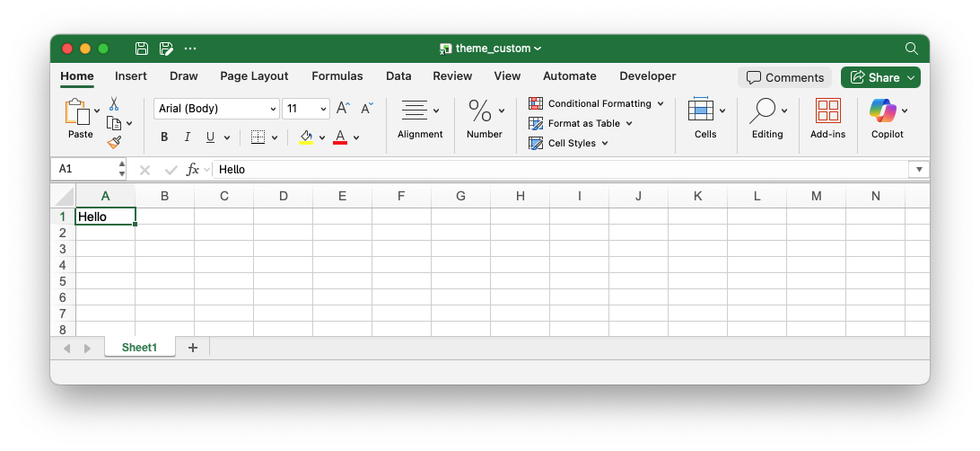Switch to the Automate tab
The image size is (980, 451).
pyautogui.click(x=570, y=76)
